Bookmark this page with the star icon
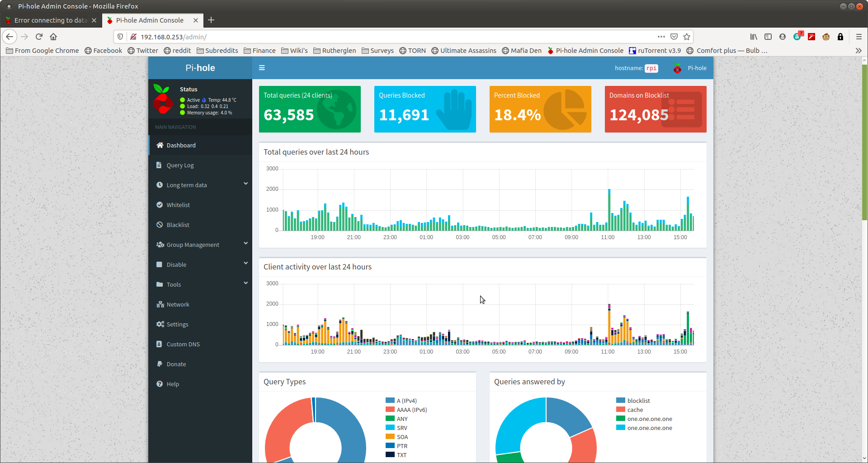This screenshot has width=868, height=463. [687, 37]
